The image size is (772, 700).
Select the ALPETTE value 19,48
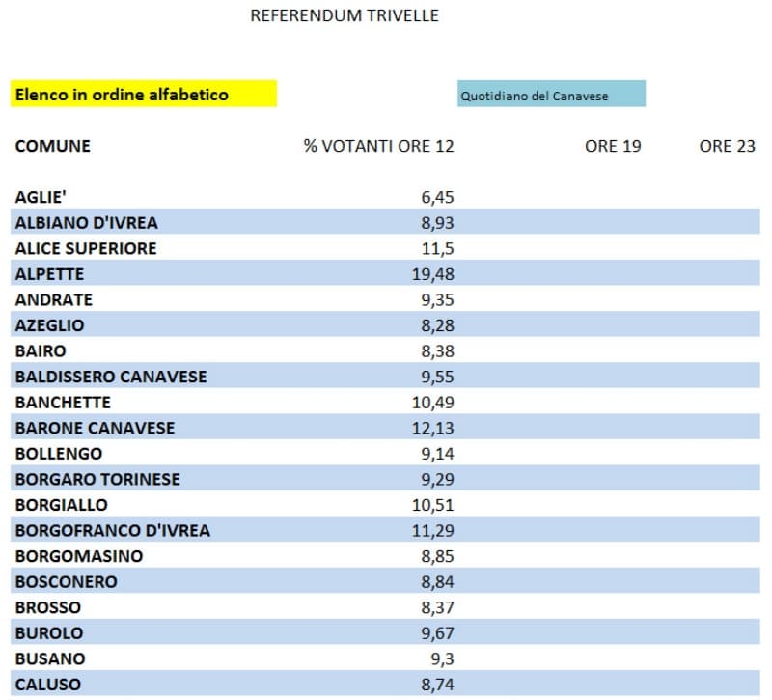pos(430,274)
